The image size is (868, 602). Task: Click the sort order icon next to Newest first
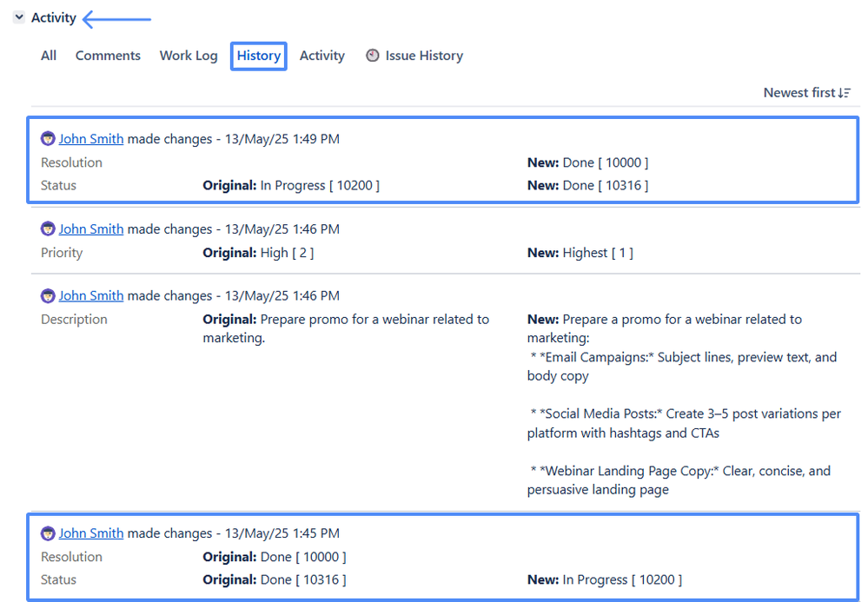845,92
